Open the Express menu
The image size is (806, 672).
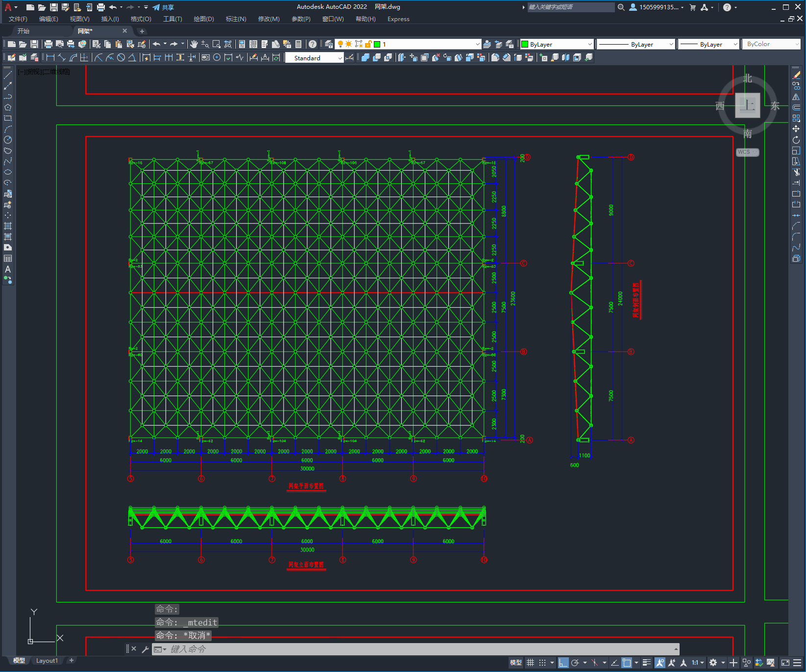pos(398,19)
